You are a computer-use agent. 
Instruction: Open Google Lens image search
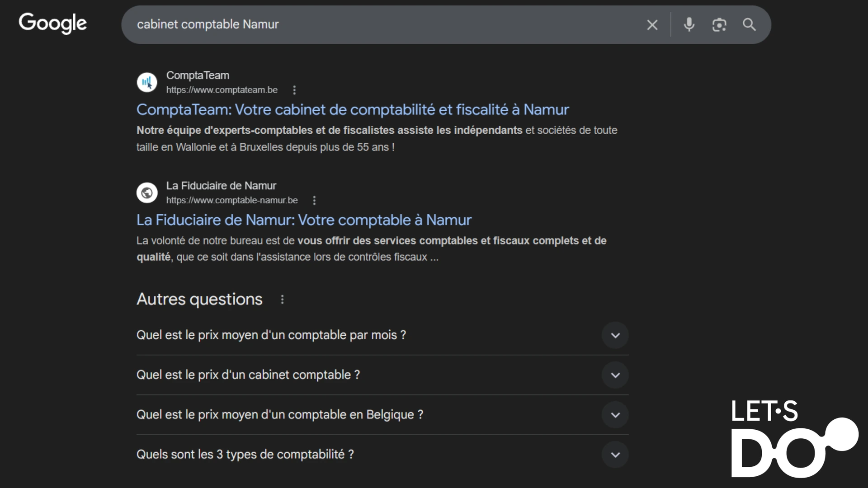coord(719,25)
